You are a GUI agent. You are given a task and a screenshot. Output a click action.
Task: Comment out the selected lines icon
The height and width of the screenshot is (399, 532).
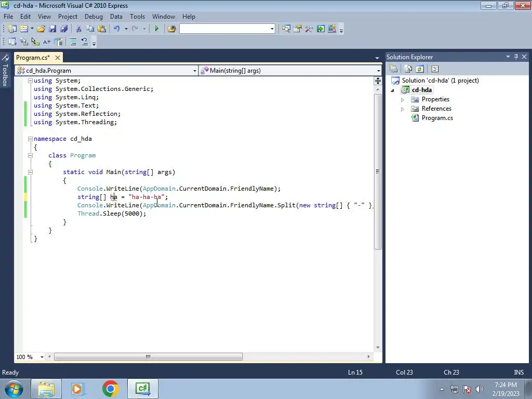click(73, 42)
